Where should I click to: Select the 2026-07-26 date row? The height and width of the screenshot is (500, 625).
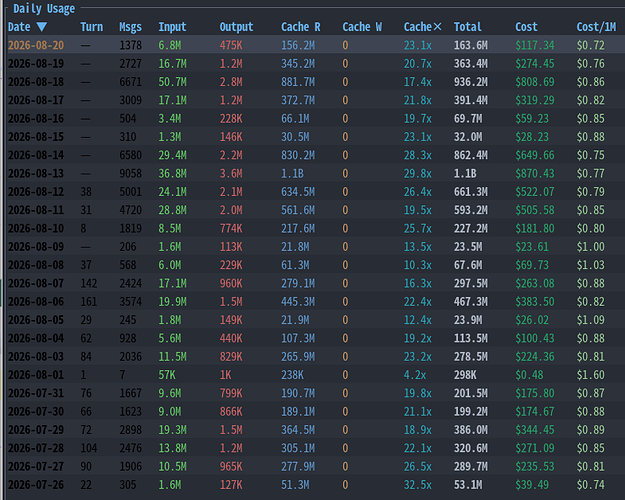tap(316, 485)
